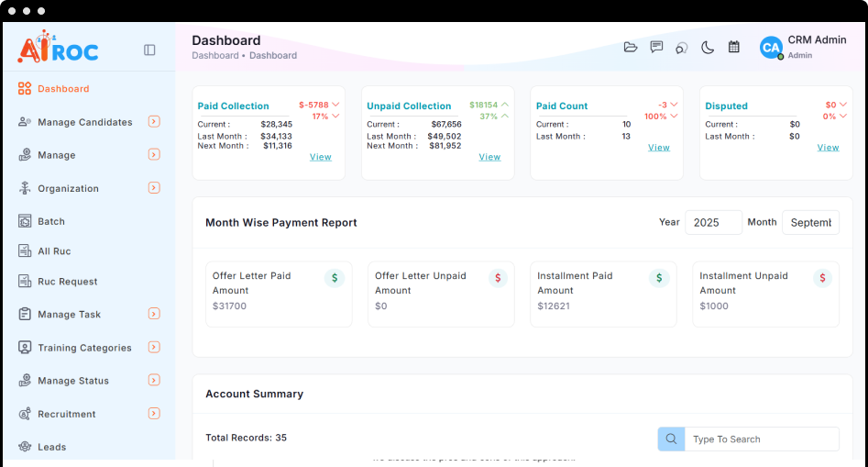Click the Offer Letter Paid dollar icon

[335, 278]
